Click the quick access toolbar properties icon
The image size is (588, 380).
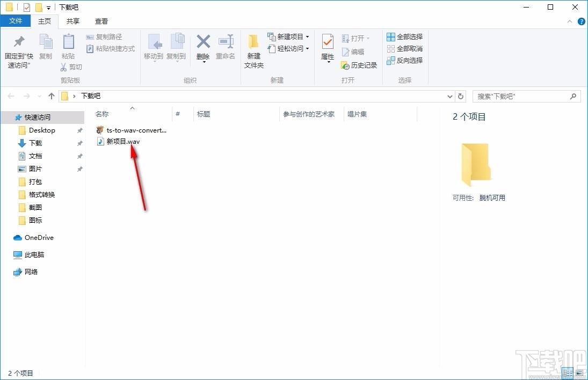(27, 7)
